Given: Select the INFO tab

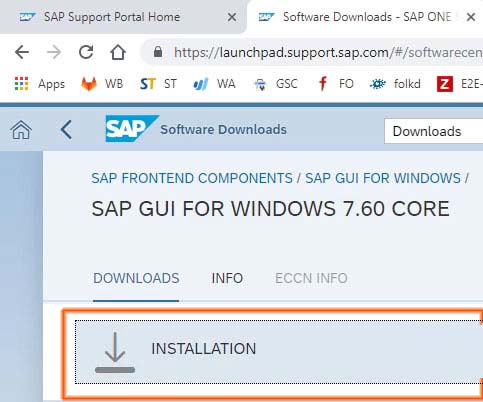Looking at the screenshot, I should (x=227, y=278).
